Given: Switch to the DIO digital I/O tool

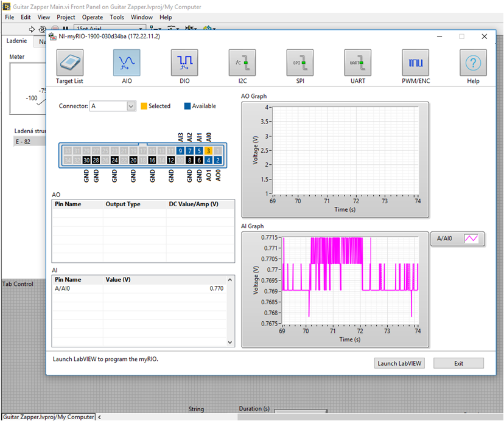Looking at the screenshot, I should pyautogui.click(x=184, y=63).
